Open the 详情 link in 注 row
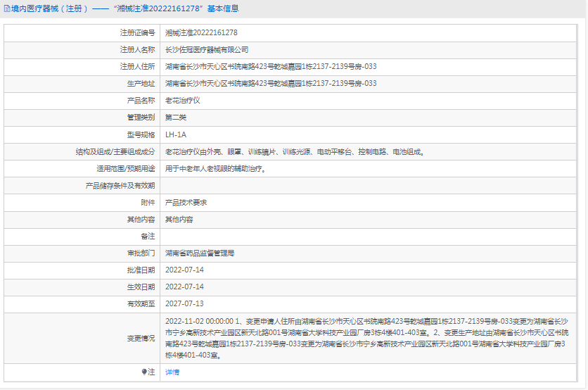Image resolution: width=588 pixels, height=390 pixels. 172,372
